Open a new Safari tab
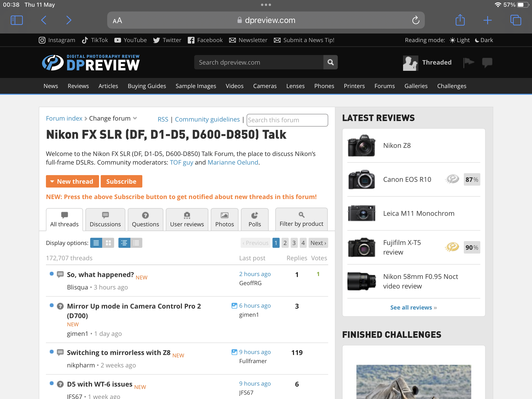 487,20
